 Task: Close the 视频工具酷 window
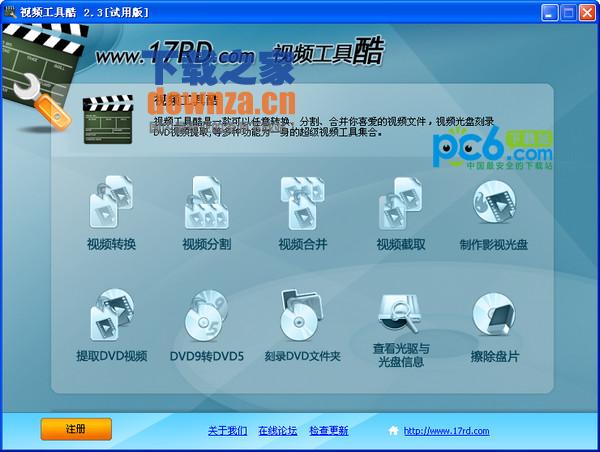pyautogui.click(x=587, y=13)
